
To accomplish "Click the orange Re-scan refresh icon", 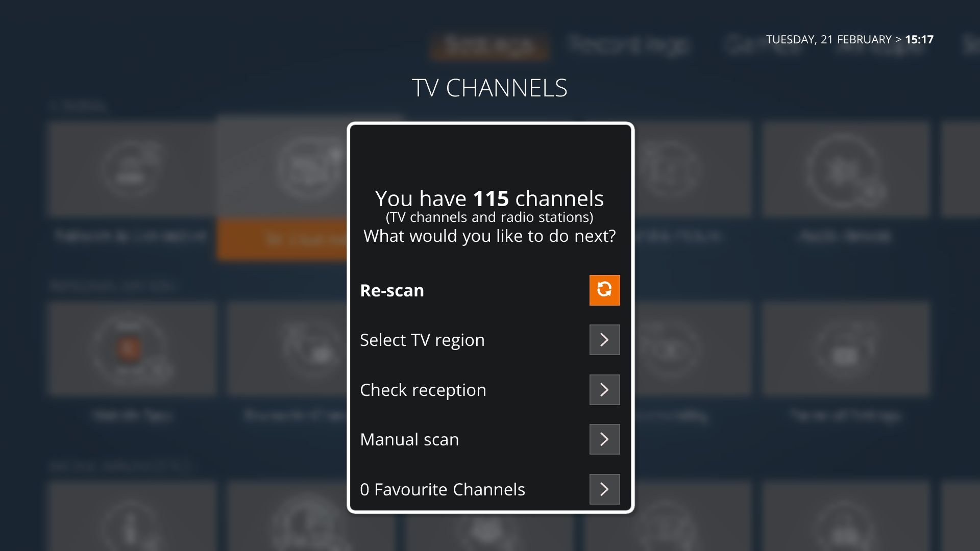I will (604, 290).
